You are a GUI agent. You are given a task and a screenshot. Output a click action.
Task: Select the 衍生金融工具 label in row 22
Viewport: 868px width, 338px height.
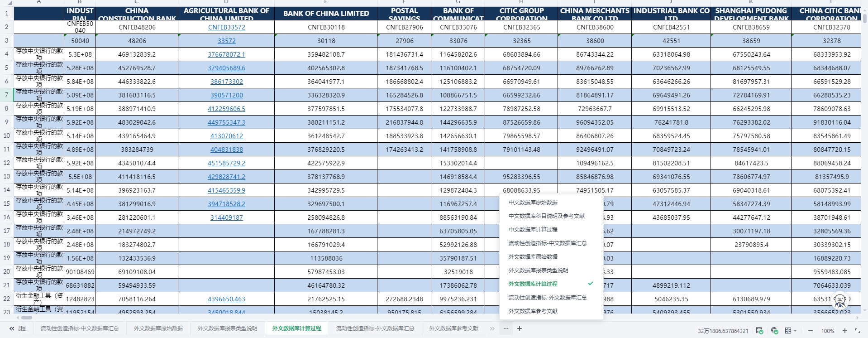tap(39, 299)
